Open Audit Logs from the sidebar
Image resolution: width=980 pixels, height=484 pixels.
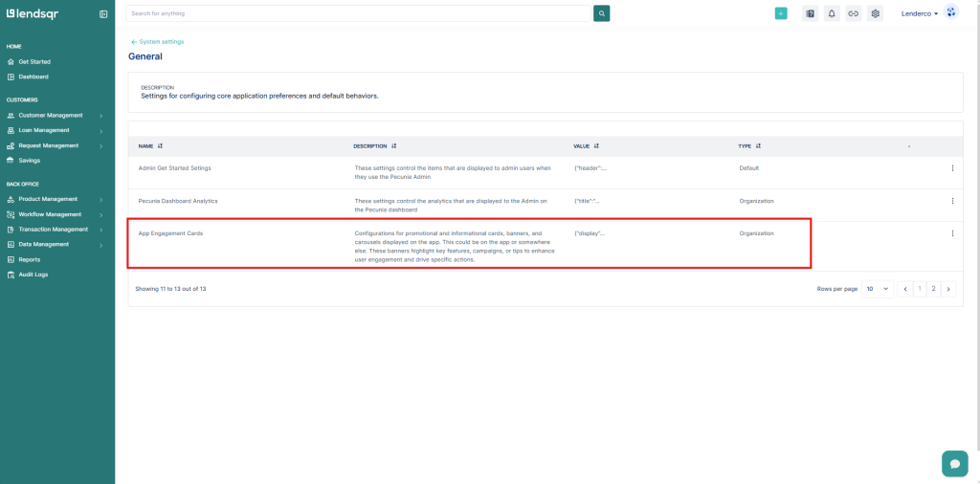(33, 275)
